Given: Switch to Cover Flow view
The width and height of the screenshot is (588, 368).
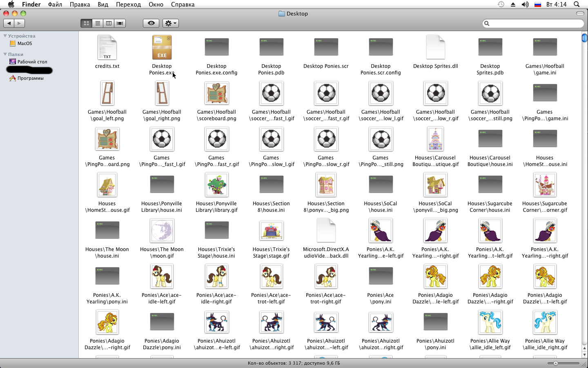Looking at the screenshot, I should click(120, 23).
